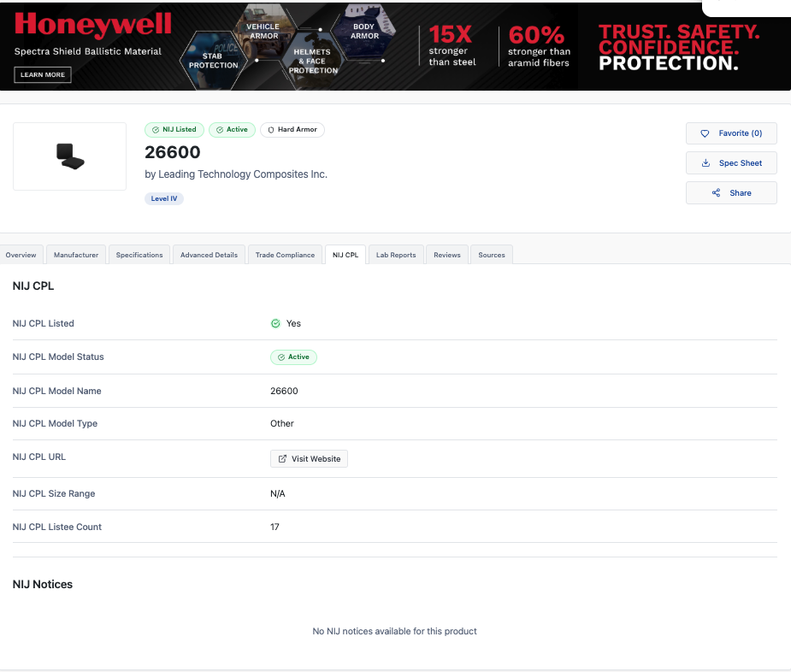Click the NIJ CPL section heading
The width and height of the screenshot is (791, 672).
click(33, 286)
